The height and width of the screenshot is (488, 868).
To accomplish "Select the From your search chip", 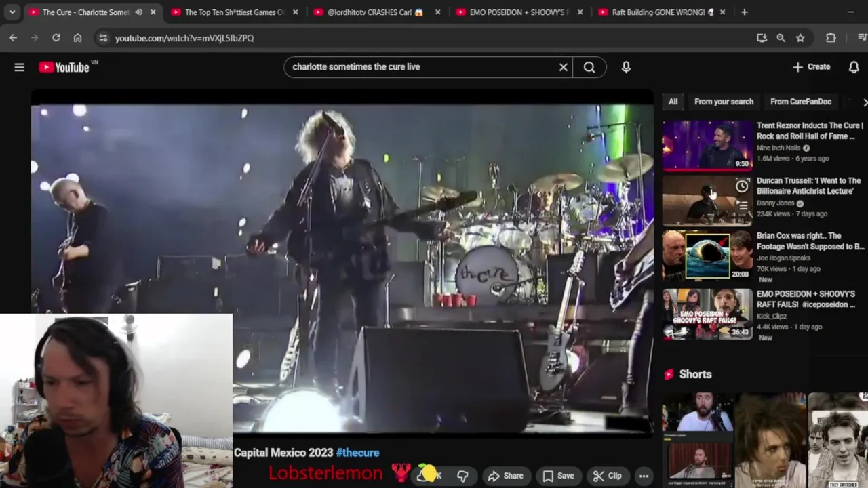I will point(724,102).
